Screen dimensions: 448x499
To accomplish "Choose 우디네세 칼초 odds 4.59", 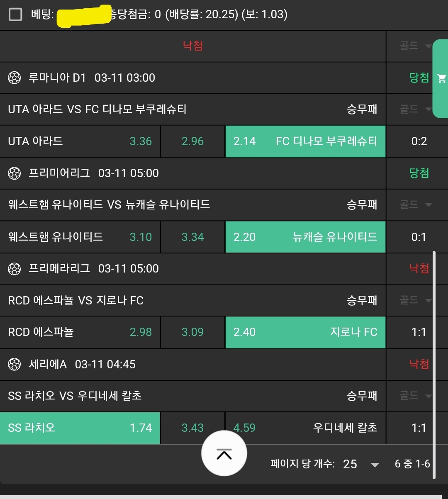I will [x=305, y=428].
